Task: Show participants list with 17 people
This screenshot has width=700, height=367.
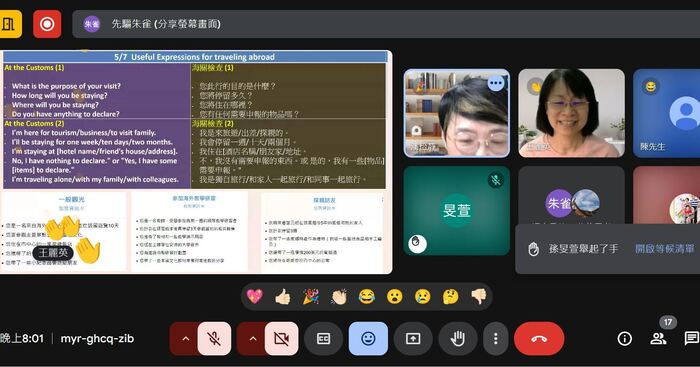Action: tap(658, 339)
